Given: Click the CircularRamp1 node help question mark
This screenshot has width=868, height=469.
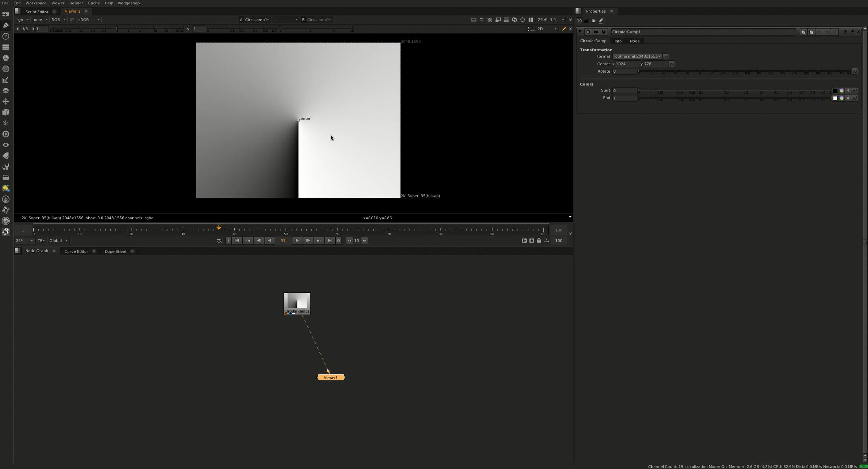Looking at the screenshot, I should (845, 32).
